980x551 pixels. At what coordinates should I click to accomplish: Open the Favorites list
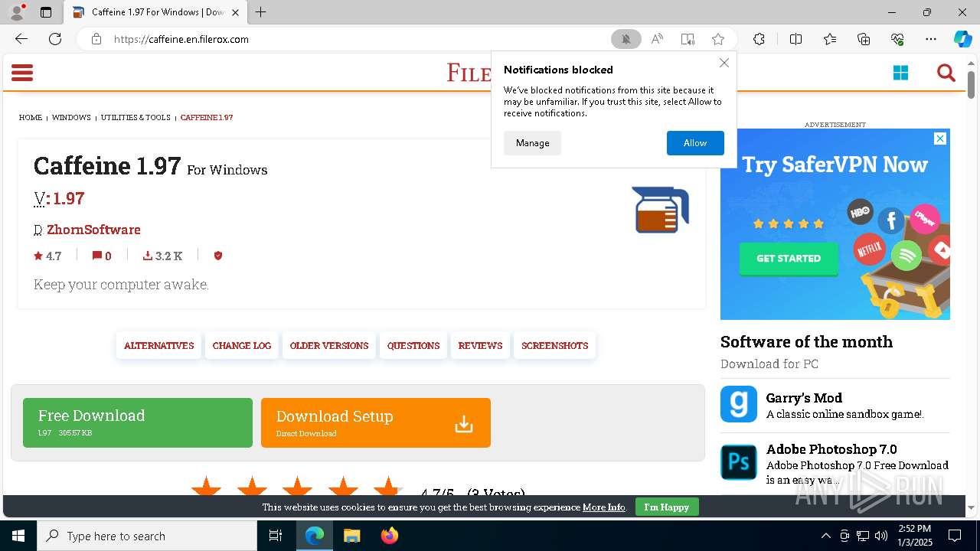point(830,39)
